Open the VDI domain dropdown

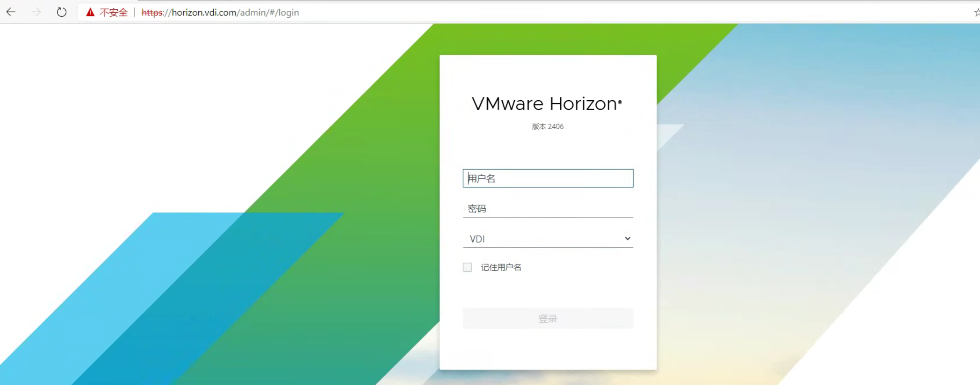(x=548, y=239)
